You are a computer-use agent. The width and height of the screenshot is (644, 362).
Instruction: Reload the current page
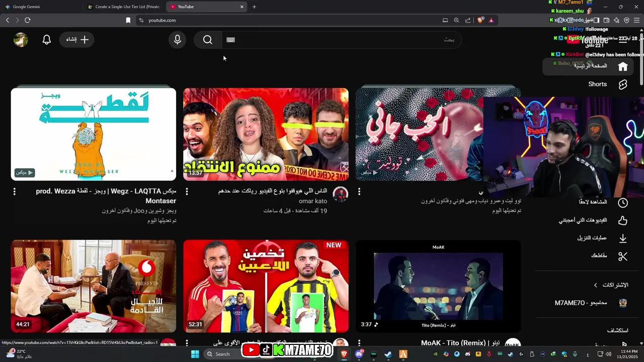click(28, 20)
